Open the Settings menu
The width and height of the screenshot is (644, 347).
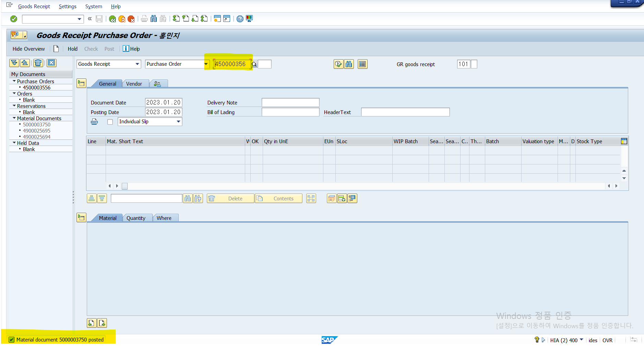pos(68,7)
